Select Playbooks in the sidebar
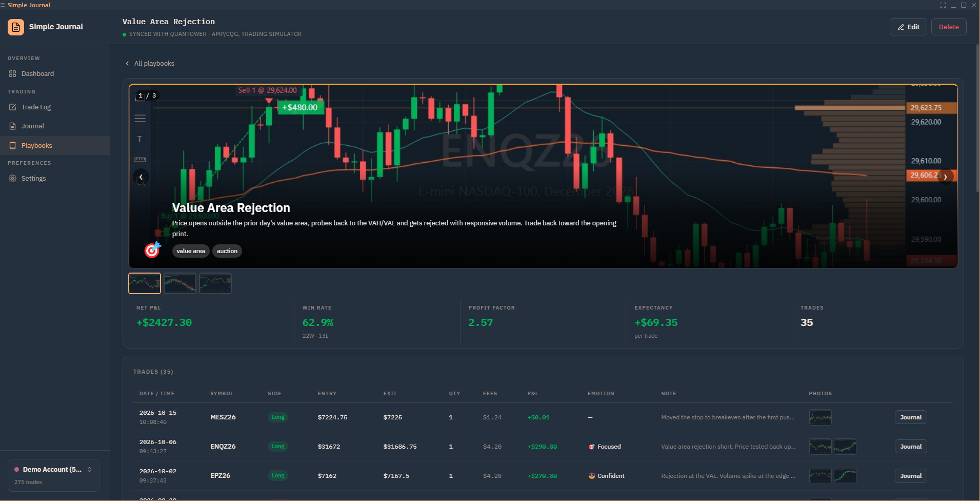Screen dimensions: 980x501 pyautogui.click(x=55, y=146)
